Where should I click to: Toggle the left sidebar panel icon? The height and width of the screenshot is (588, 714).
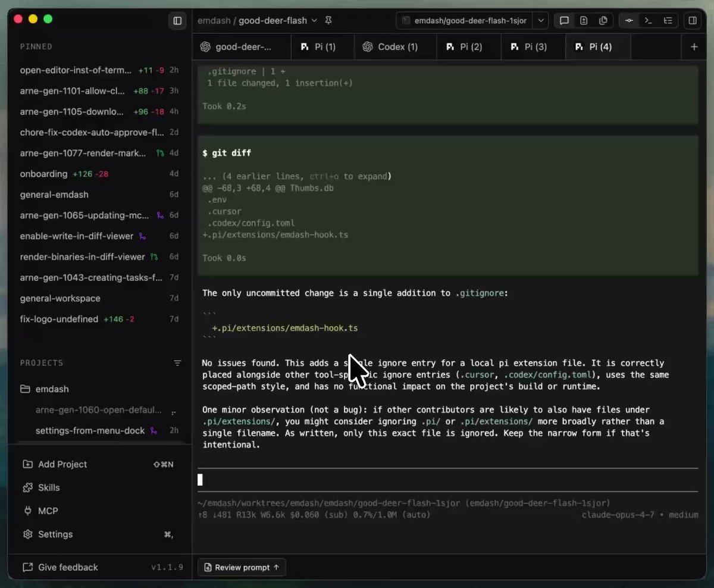pos(177,21)
